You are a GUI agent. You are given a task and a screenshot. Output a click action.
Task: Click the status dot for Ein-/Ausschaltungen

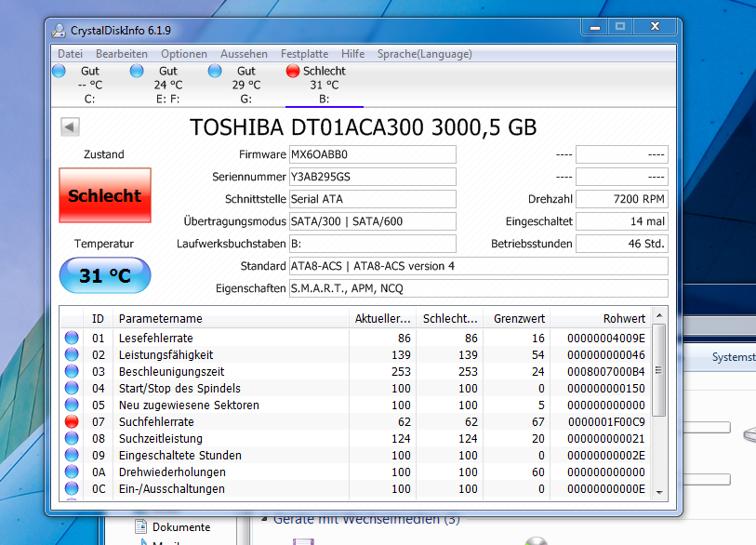[72, 488]
